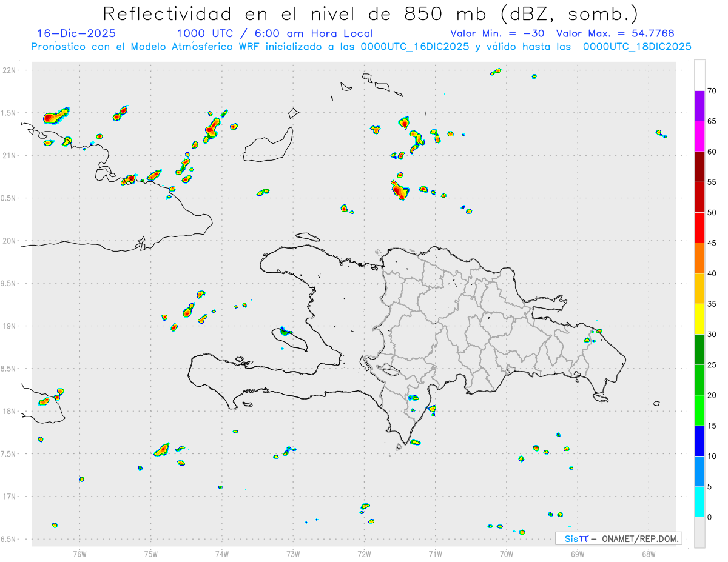Click the colorbar label '50'
Viewport: 728px width, 562px height.
tap(712, 213)
